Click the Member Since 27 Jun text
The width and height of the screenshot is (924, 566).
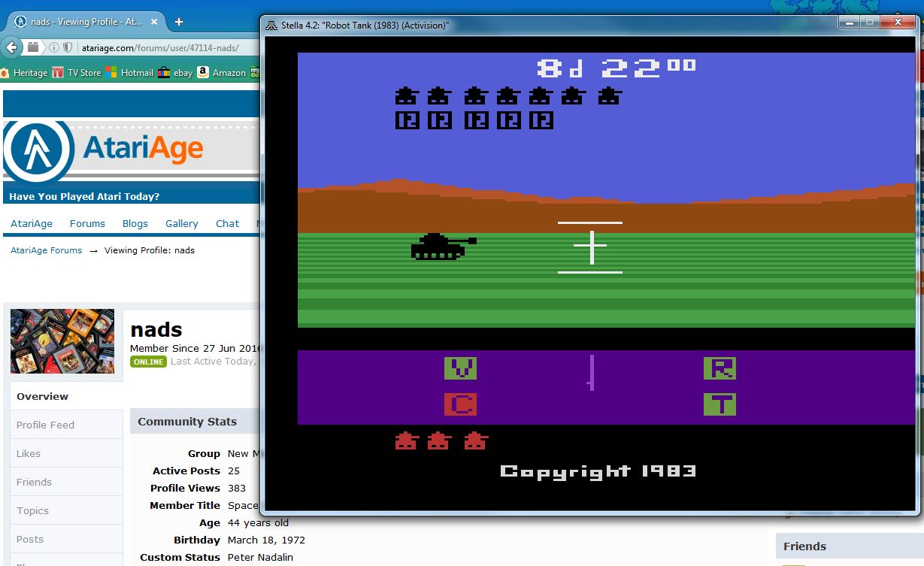tap(195, 348)
